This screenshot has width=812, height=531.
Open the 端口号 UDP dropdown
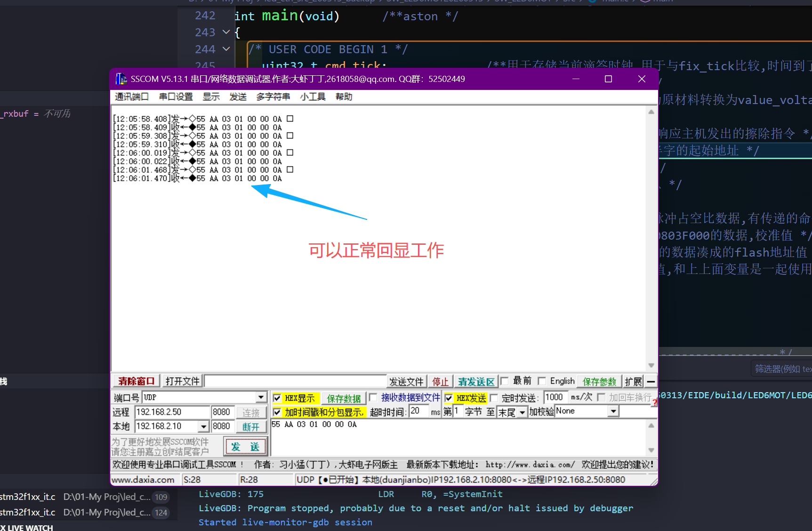[261, 397]
